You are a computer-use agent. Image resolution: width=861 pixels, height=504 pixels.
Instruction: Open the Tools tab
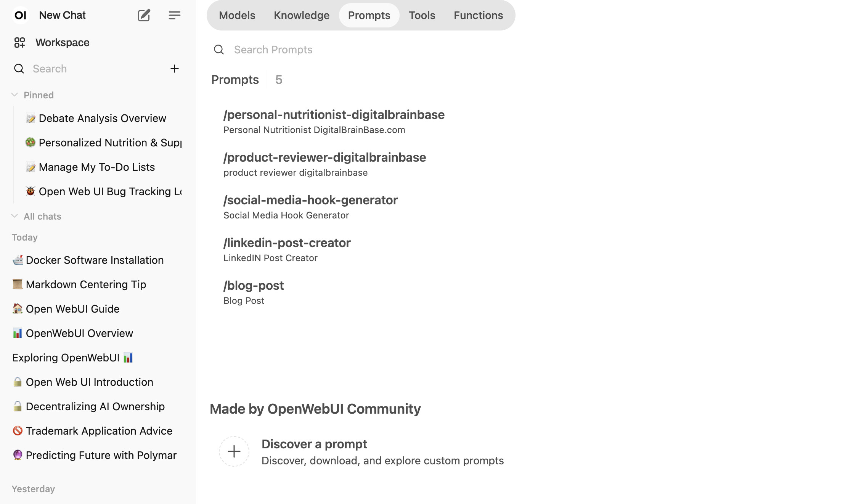point(422,15)
